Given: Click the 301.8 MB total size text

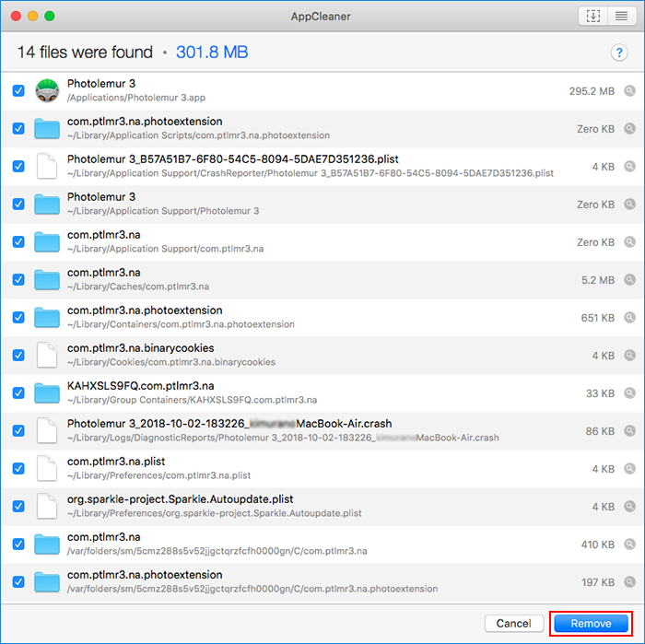Looking at the screenshot, I should [212, 53].
